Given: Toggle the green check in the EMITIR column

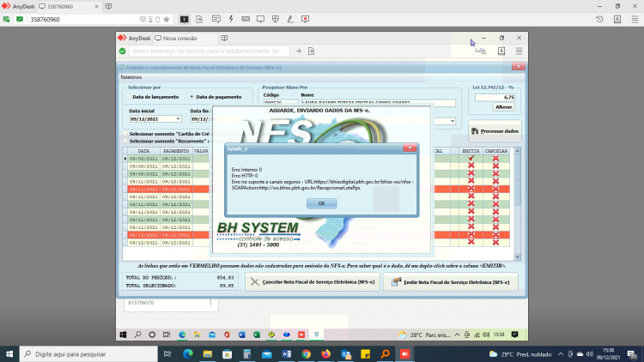Looking at the screenshot, I should [471, 159].
